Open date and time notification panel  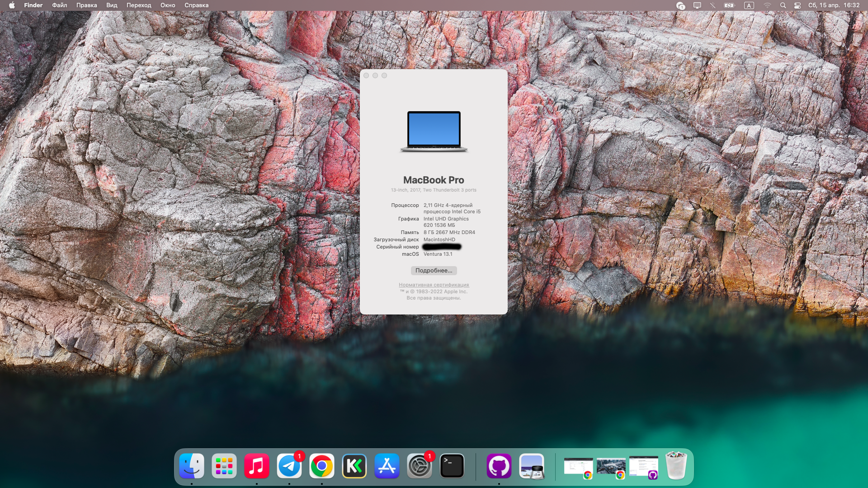point(834,5)
